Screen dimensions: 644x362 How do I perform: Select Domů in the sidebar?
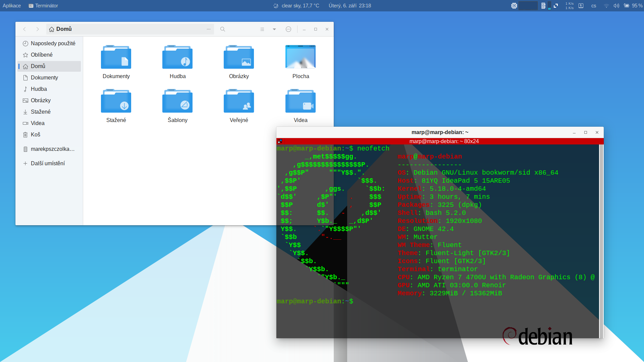tap(49, 66)
